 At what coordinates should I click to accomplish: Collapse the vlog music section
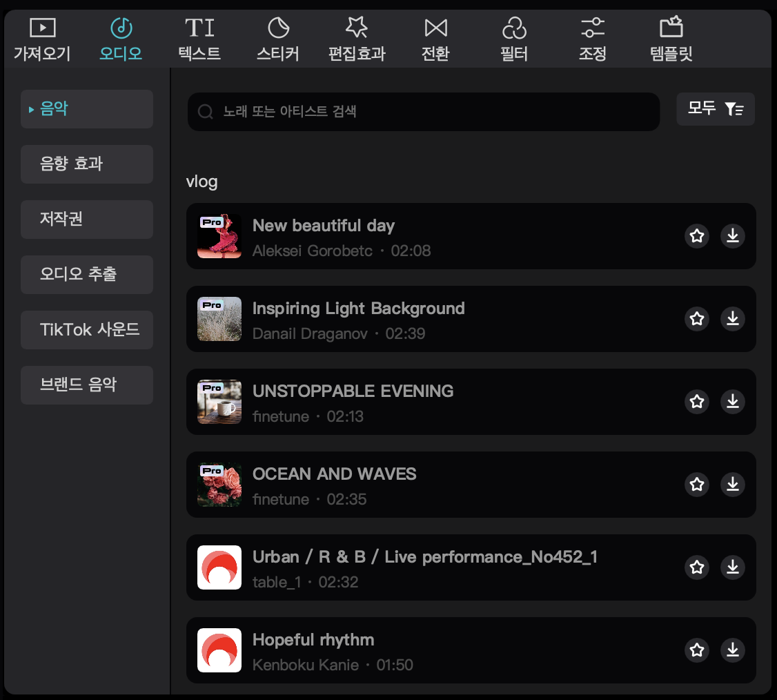click(201, 182)
